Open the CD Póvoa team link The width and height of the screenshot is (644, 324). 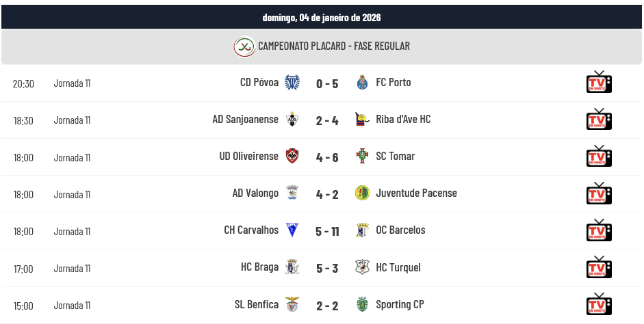coord(259,83)
